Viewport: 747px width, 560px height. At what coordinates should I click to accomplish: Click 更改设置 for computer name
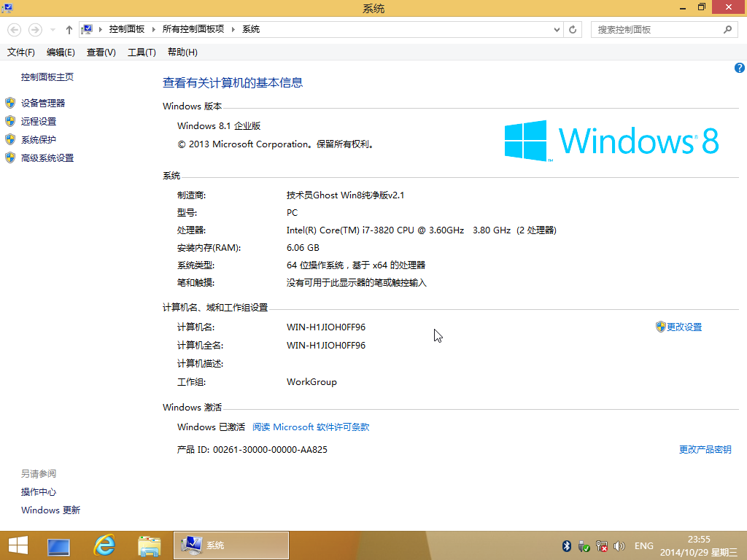684,327
